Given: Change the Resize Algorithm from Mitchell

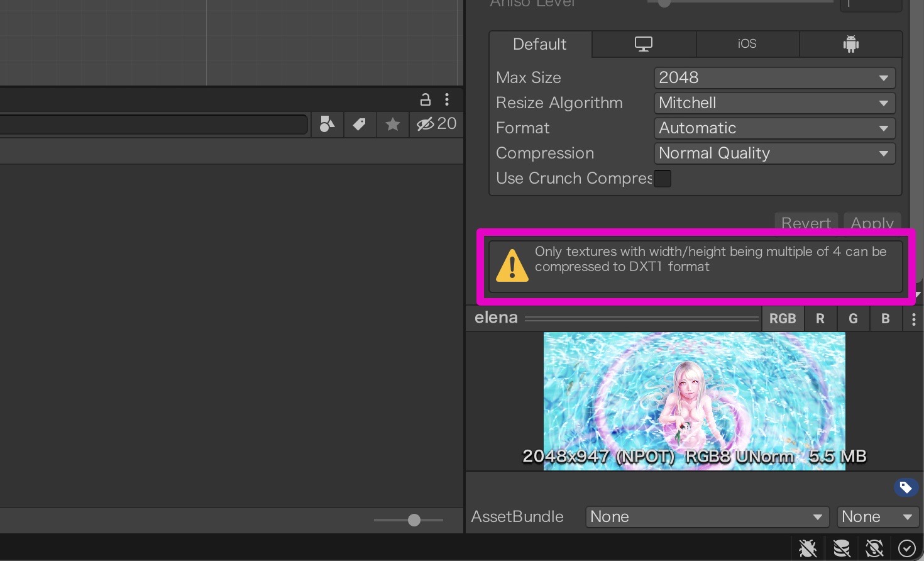Looking at the screenshot, I should (774, 103).
